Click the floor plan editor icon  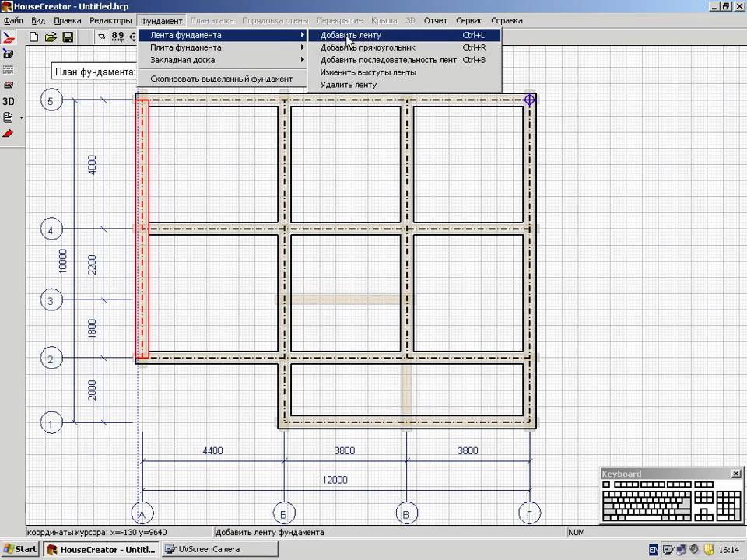coord(9,54)
